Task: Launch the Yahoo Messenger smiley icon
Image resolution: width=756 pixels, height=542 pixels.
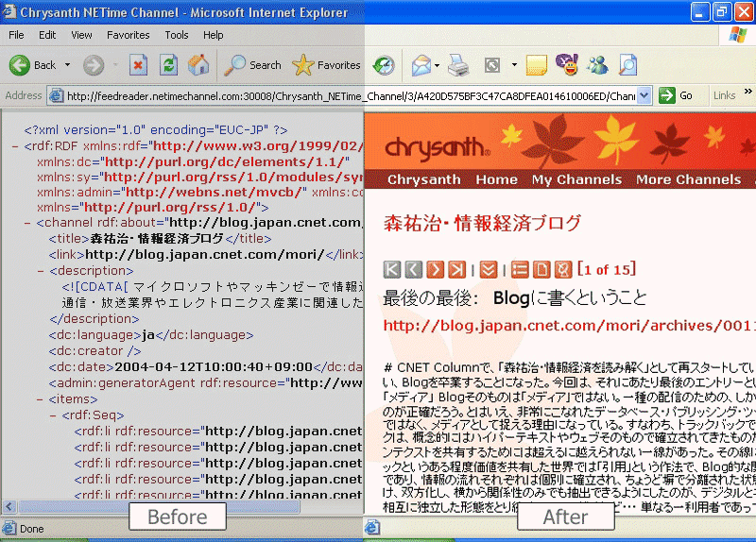Action: [x=567, y=64]
